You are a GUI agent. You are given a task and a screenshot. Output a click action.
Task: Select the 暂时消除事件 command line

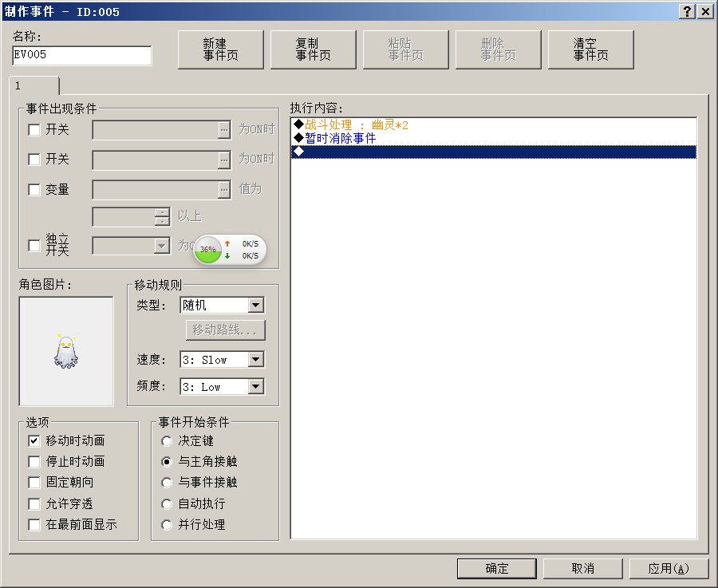click(x=494, y=138)
